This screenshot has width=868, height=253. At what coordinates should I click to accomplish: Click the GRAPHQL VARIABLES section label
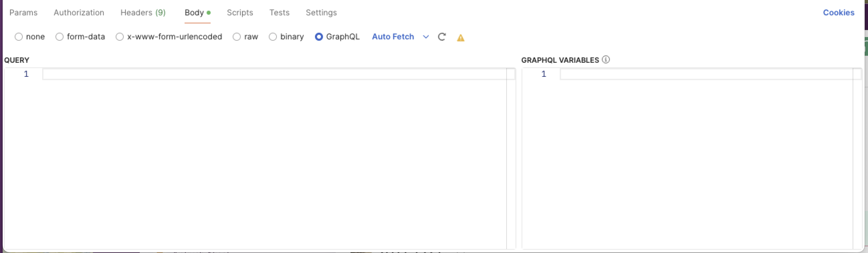(560, 60)
